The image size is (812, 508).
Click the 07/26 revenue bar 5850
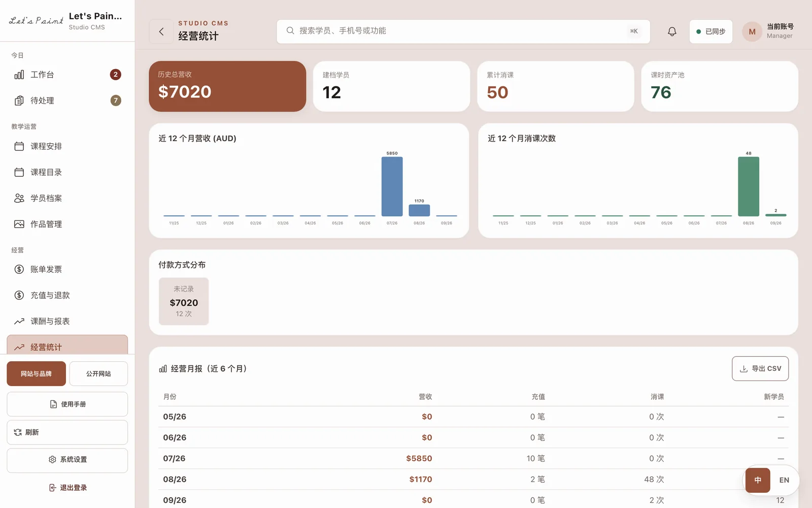(x=392, y=186)
